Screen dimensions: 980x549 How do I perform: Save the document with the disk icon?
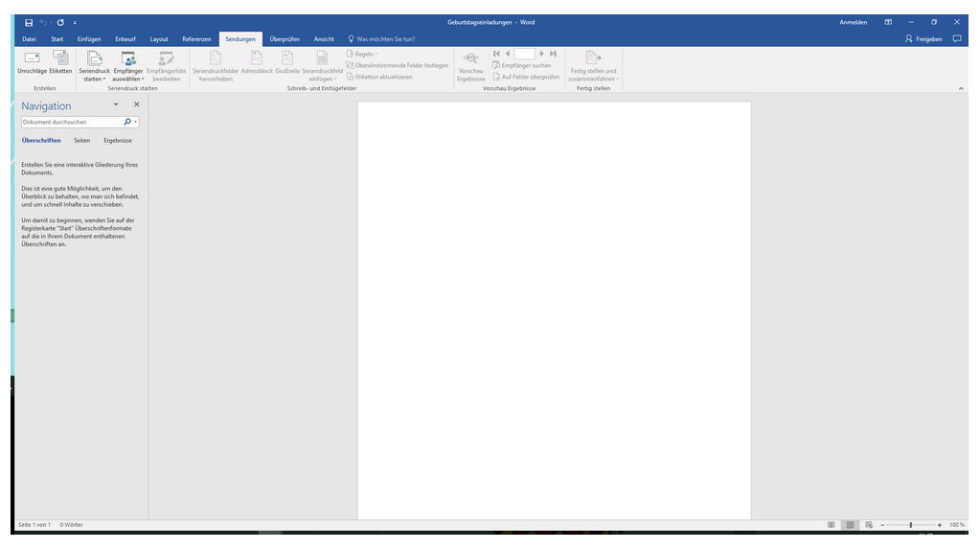(29, 22)
